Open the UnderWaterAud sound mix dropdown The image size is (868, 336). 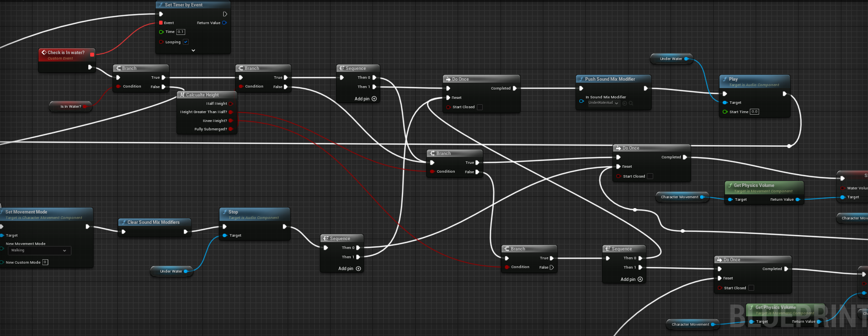click(x=603, y=103)
